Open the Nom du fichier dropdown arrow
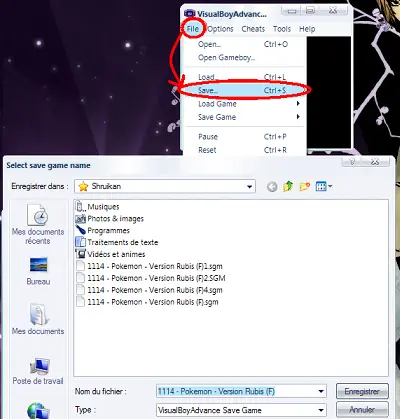The width and height of the screenshot is (400, 419). click(321, 391)
